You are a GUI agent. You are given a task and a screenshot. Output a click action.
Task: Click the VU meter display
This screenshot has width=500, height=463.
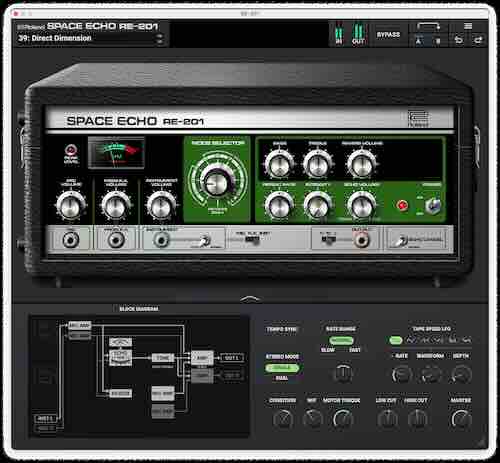coord(116,153)
